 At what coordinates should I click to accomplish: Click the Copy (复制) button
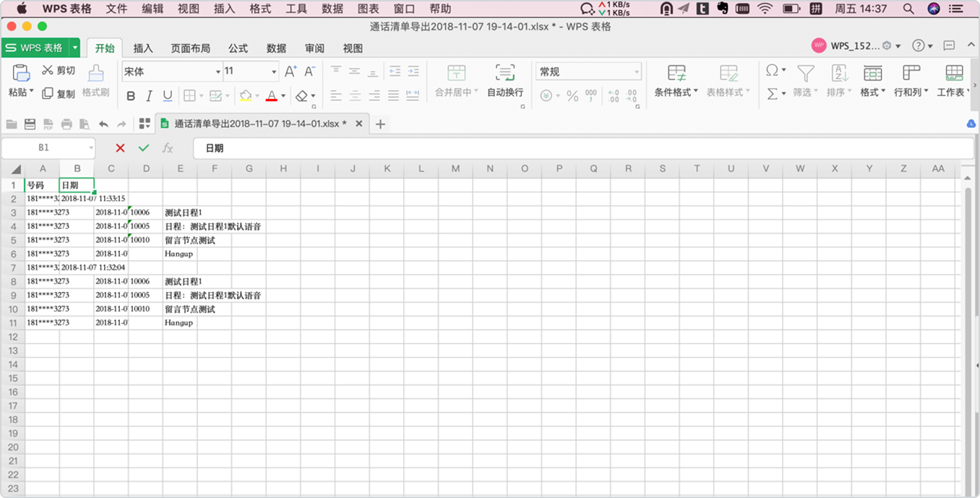pos(58,94)
